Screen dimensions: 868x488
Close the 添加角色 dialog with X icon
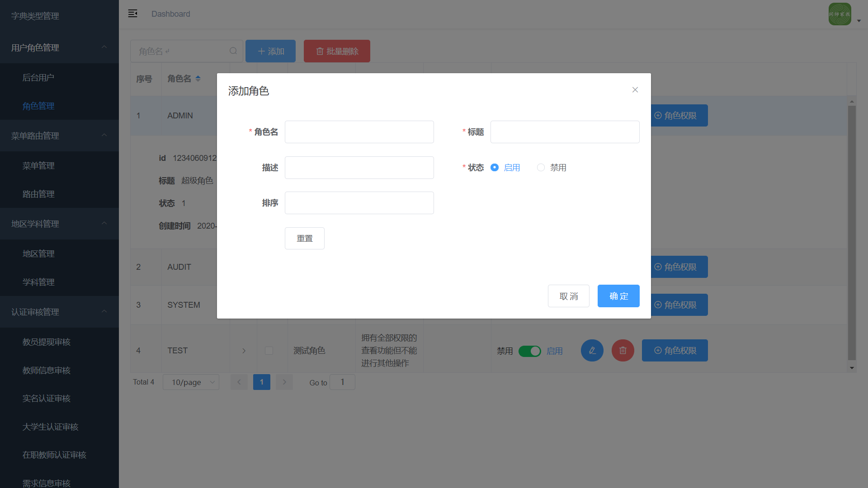[x=635, y=90]
